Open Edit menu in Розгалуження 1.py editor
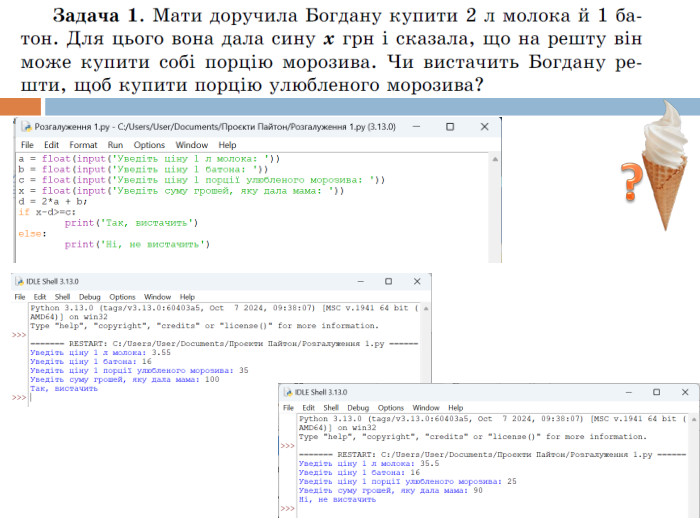700x525 pixels. (51, 145)
